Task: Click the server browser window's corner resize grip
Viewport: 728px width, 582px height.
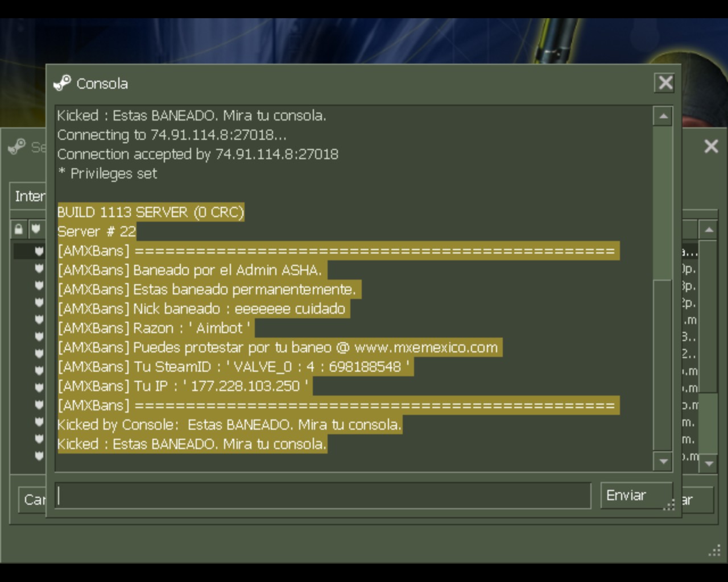Action: pyautogui.click(x=714, y=551)
